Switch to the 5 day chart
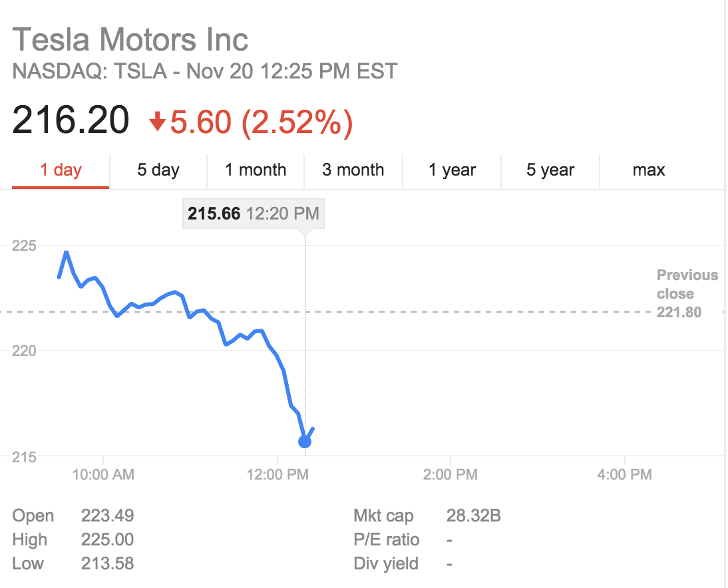Screen dimensions: 728x588 pyautogui.click(x=158, y=170)
